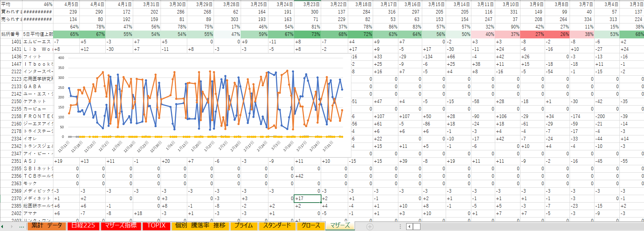This screenshot has height=231, width=644.
Task: Click the tab bar resize handle dots
Action: pyautogui.click(x=400, y=226)
